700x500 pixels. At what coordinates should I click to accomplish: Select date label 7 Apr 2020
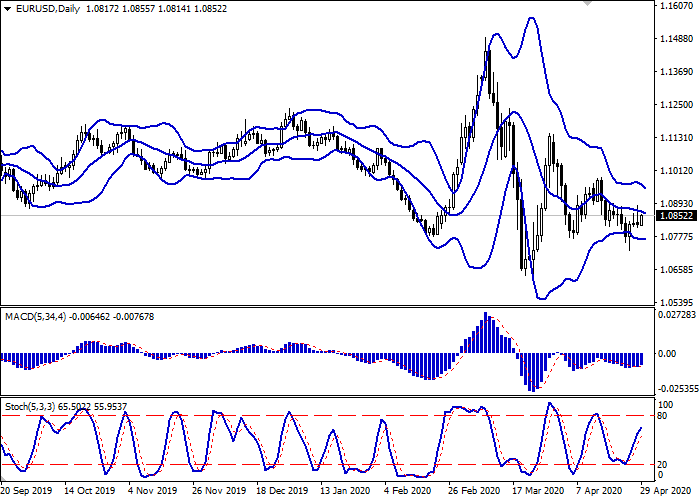(x=600, y=491)
